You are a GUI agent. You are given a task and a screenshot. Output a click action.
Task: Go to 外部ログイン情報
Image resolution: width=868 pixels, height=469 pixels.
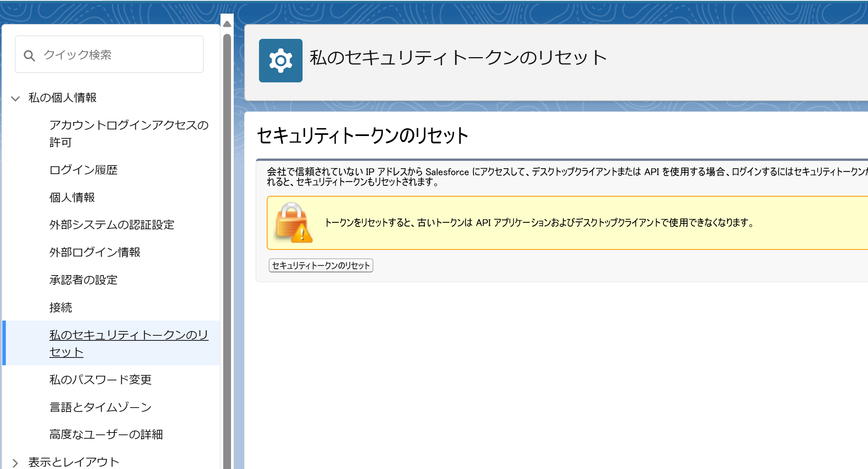click(94, 252)
